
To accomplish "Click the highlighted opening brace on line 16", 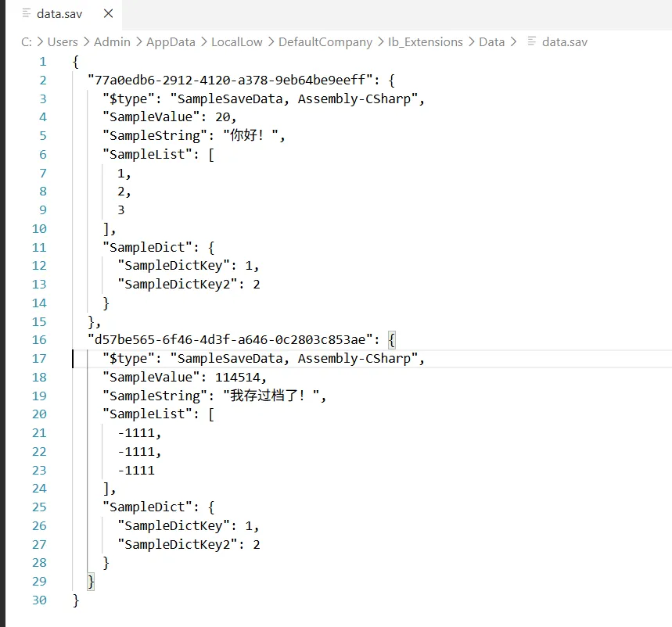I will [392, 341].
